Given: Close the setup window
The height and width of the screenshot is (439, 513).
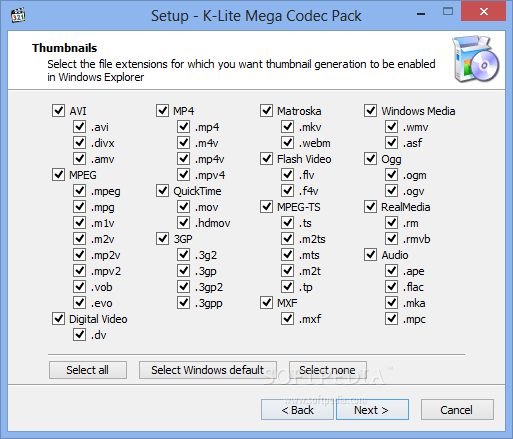Looking at the screenshot, I should pyautogui.click(x=483, y=12).
